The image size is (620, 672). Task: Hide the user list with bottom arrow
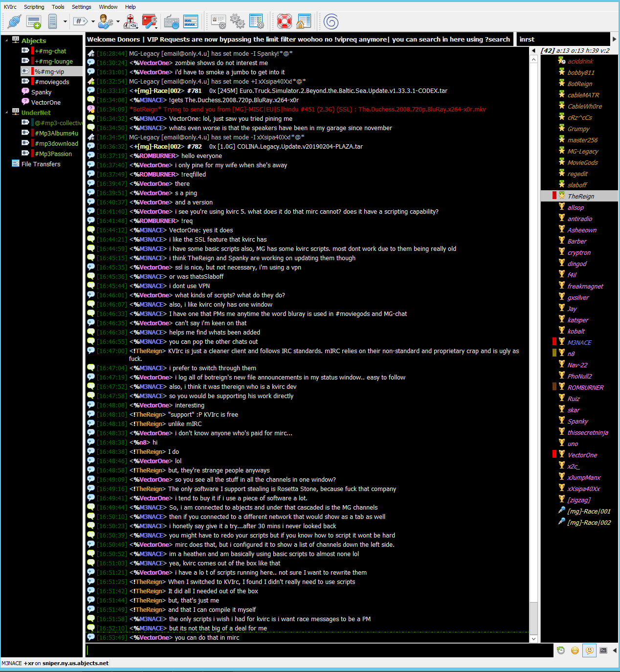[615, 650]
